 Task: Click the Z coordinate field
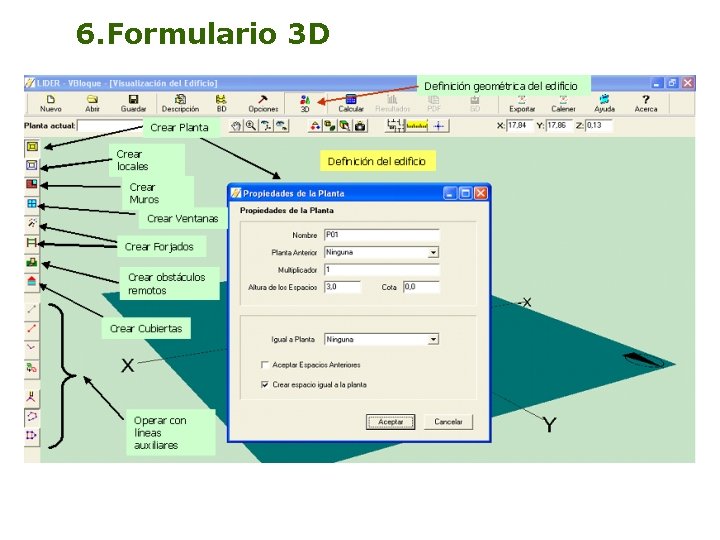pos(599,125)
